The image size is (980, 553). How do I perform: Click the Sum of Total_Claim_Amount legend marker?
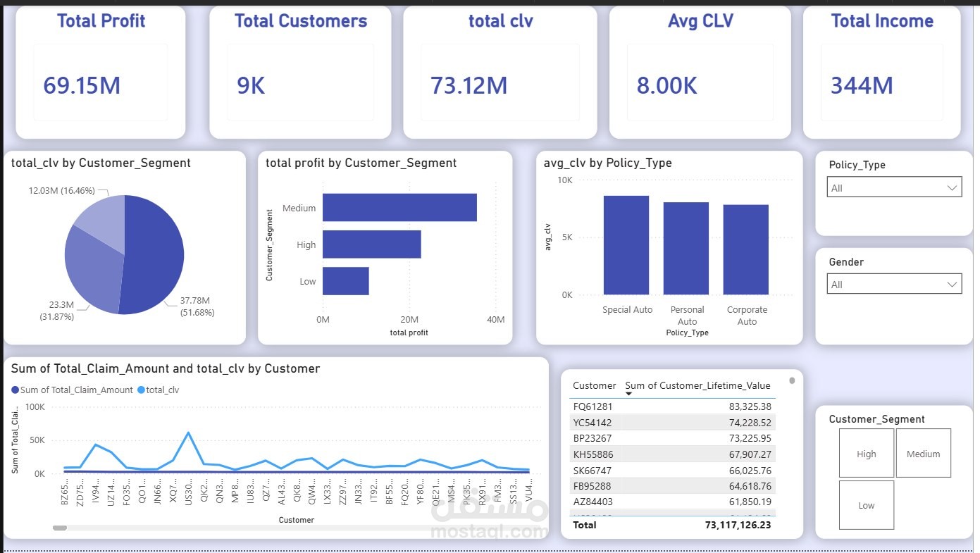15,390
